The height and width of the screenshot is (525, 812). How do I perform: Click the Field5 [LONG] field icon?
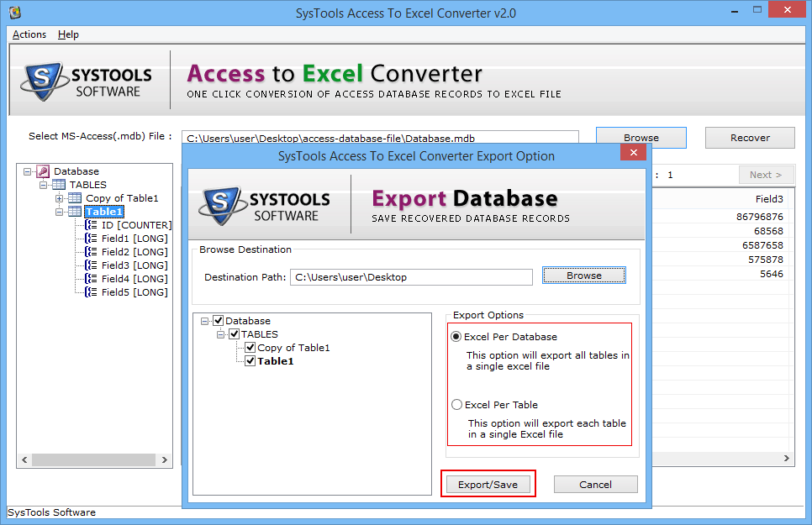91,292
